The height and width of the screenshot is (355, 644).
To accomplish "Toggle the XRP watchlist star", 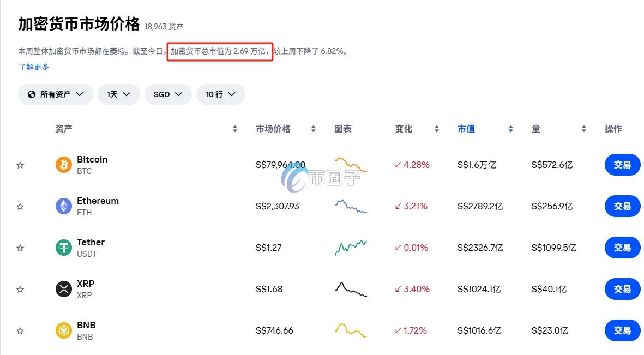I will [x=20, y=290].
